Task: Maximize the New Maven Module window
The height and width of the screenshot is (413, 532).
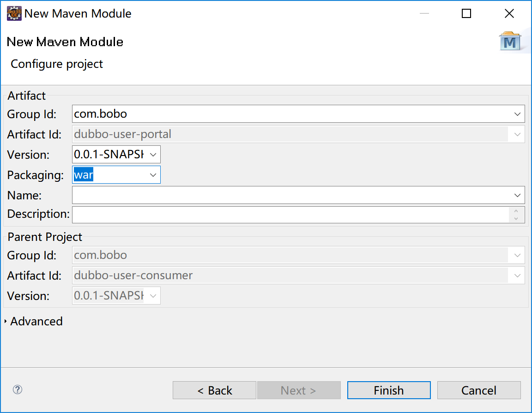Action: tap(466, 13)
